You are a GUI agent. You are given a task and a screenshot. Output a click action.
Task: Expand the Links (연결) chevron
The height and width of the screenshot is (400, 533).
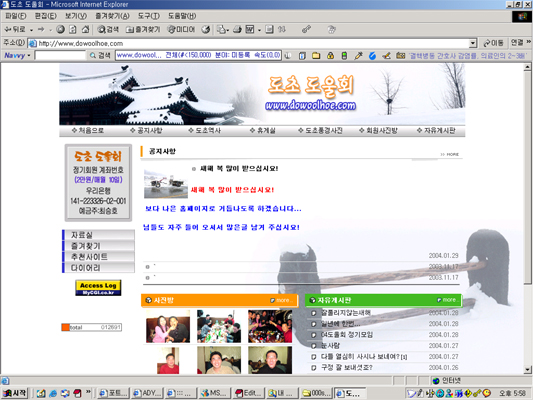pyautogui.click(x=529, y=42)
